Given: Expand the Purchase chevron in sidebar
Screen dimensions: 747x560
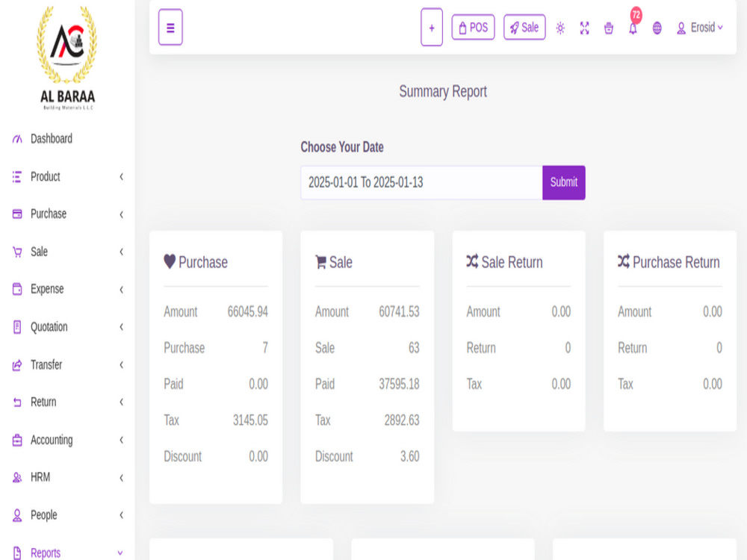Looking at the screenshot, I should 122,214.
